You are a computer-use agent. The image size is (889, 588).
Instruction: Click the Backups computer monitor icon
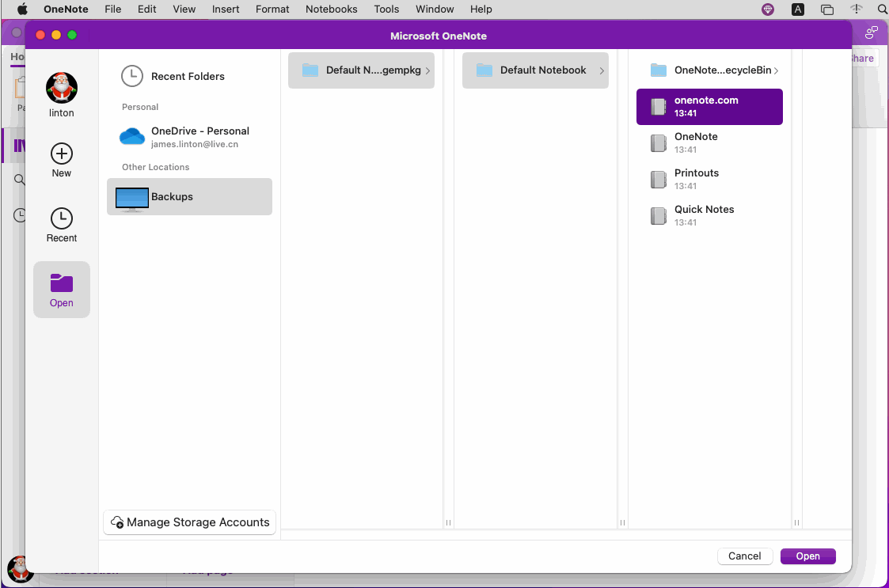(132, 199)
